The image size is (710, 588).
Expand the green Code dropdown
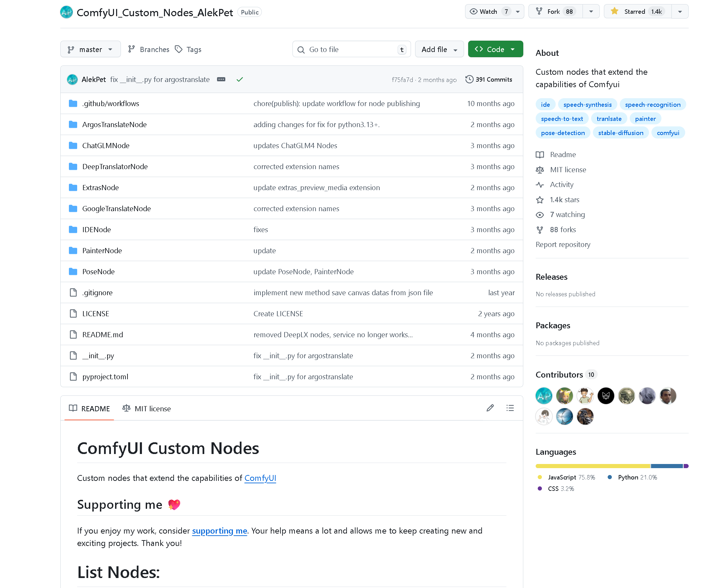pos(495,49)
